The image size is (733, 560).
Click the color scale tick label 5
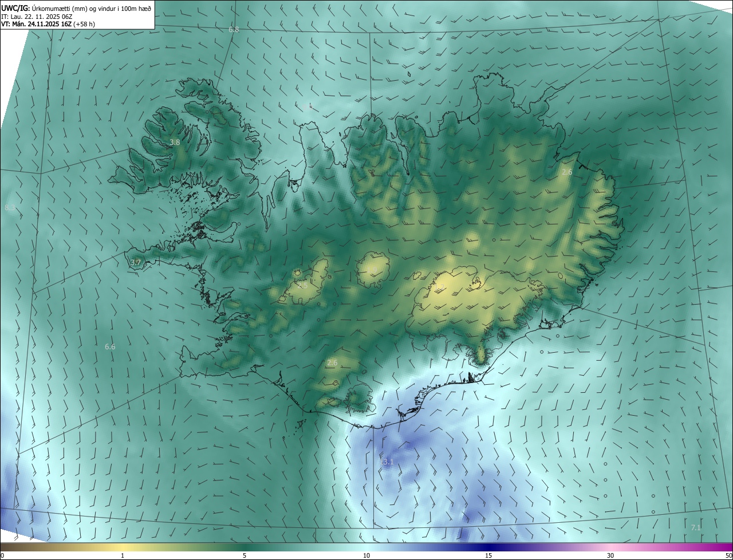click(x=245, y=555)
